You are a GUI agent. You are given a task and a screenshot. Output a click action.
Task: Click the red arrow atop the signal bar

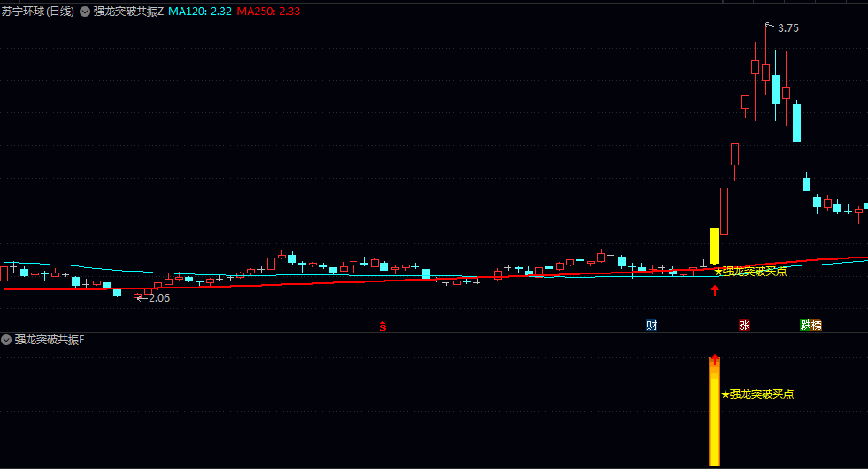coord(715,359)
